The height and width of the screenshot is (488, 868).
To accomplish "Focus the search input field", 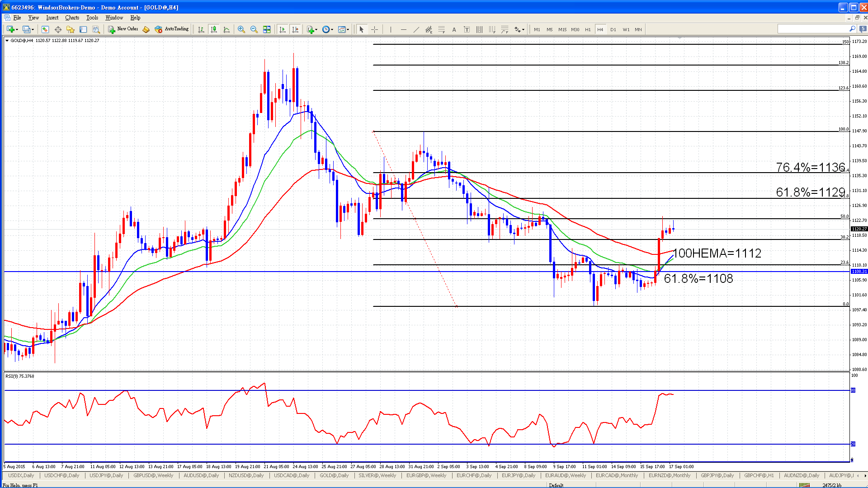I will [x=813, y=29].
